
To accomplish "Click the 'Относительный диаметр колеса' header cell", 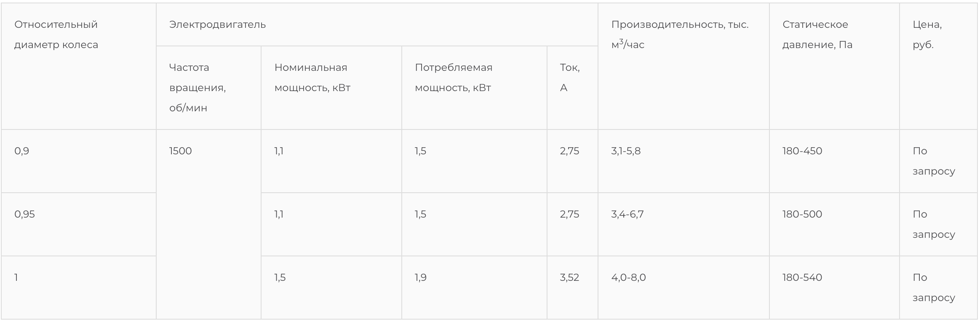I will pos(56,35).
